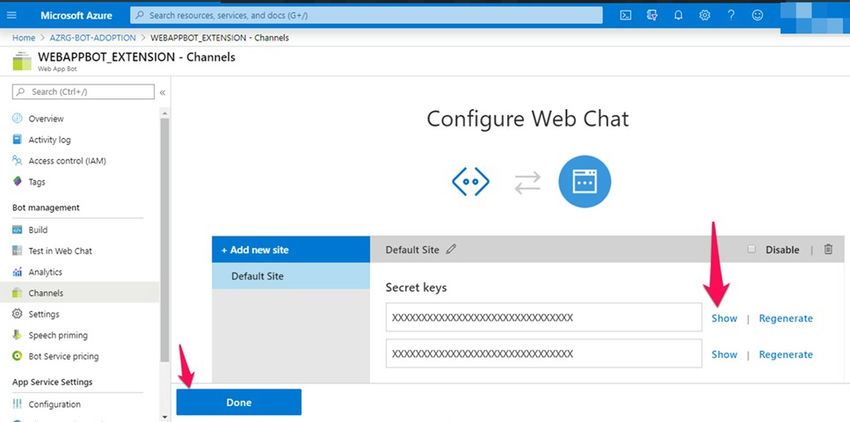
Task: Regenerate the second secret key
Action: [785, 354]
